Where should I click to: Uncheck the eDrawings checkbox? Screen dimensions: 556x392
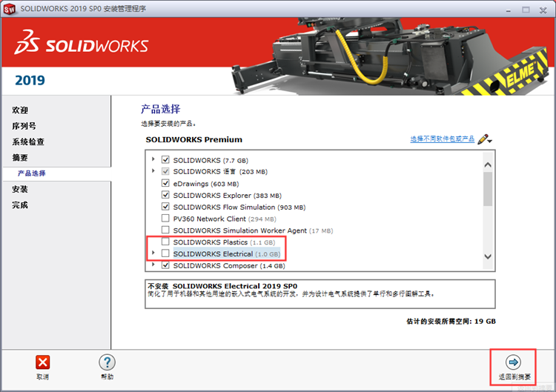[x=165, y=183]
